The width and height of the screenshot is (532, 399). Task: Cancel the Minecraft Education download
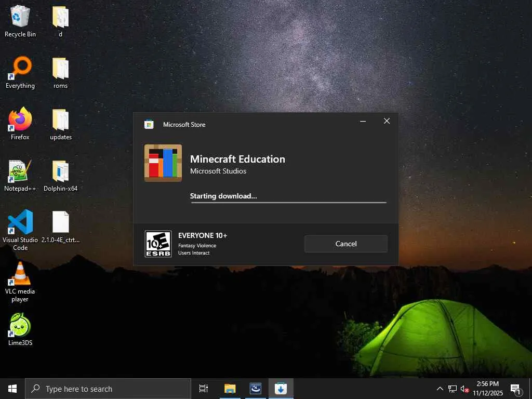345,244
